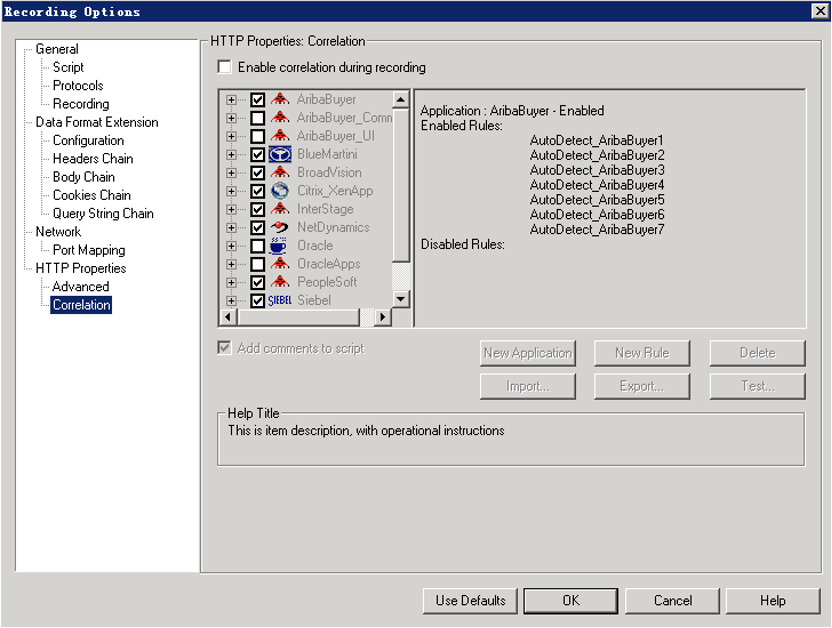
Task: Expand the Oracle tree node
Action: coord(231,246)
